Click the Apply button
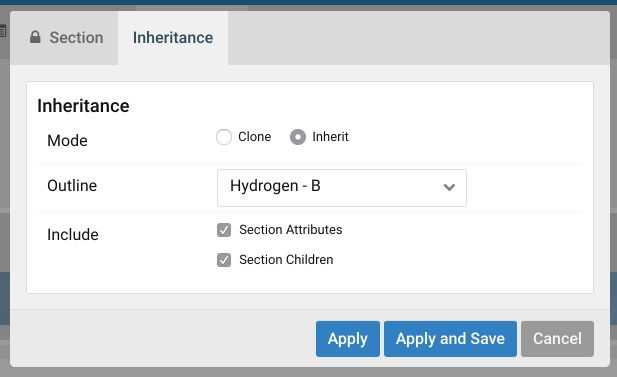The image size is (617, 377). tap(348, 339)
